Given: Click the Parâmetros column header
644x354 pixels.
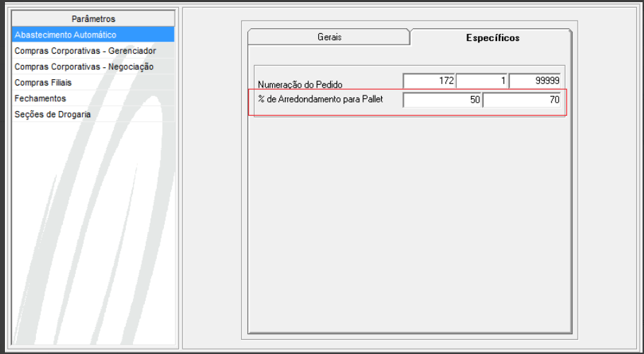Looking at the screenshot, I should [x=93, y=19].
